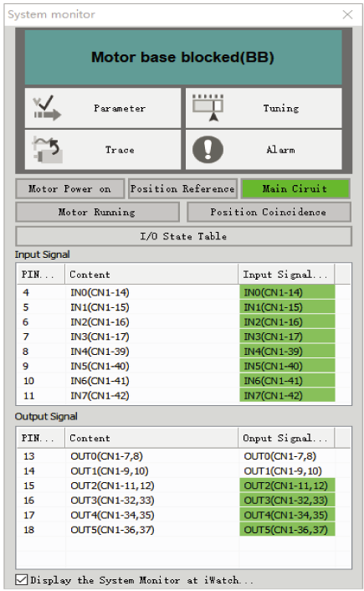Select the Position Coincidence indicator
The height and width of the screenshot is (591, 364).
coord(269,212)
